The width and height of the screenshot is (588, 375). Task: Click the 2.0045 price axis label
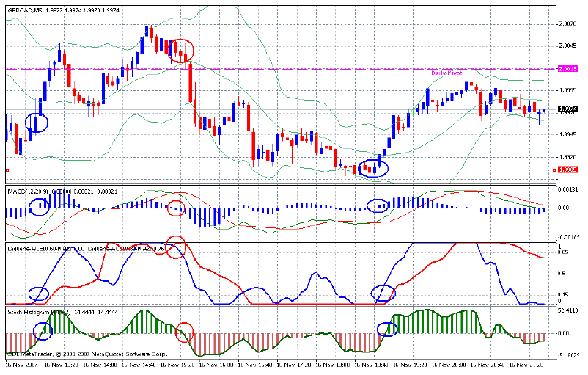tap(567, 46)
